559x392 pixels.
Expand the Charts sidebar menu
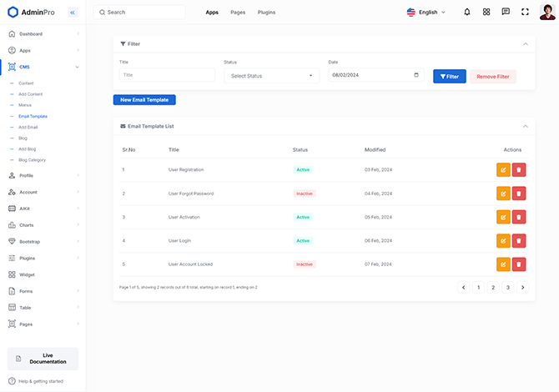click(43, 225)
